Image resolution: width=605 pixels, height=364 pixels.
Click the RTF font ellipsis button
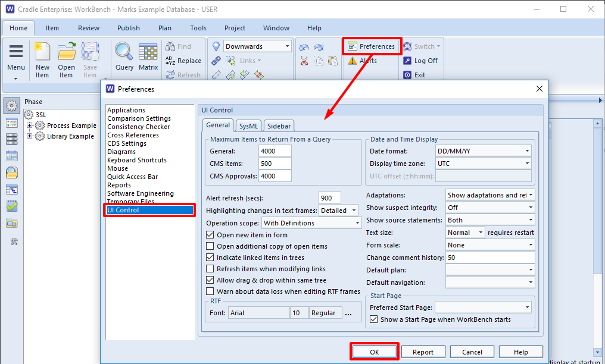[348, 313]
